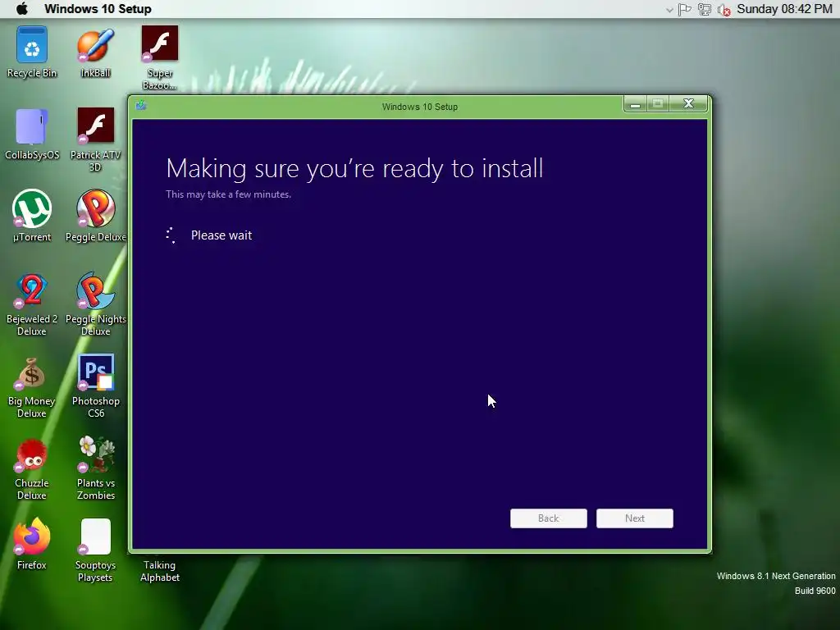Click the network tray icon
Screen dimensions: 840x630
pyautogui.click(x=705, y=9)
